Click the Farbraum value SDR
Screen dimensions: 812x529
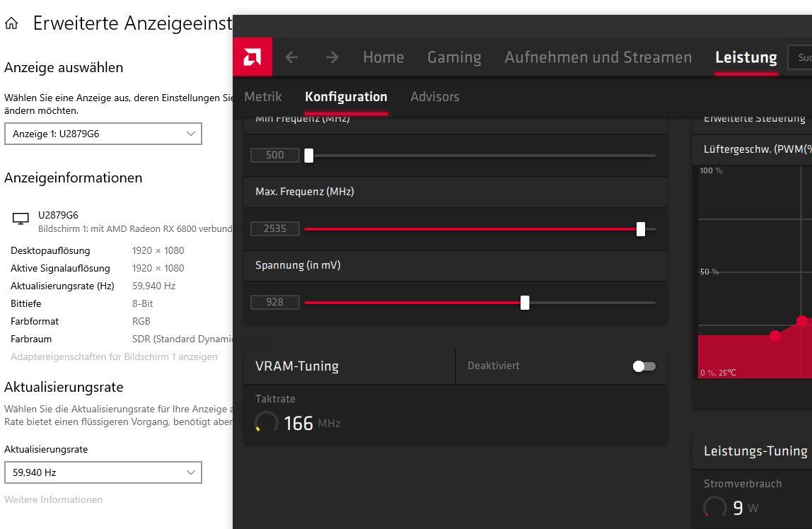(182, 339)
